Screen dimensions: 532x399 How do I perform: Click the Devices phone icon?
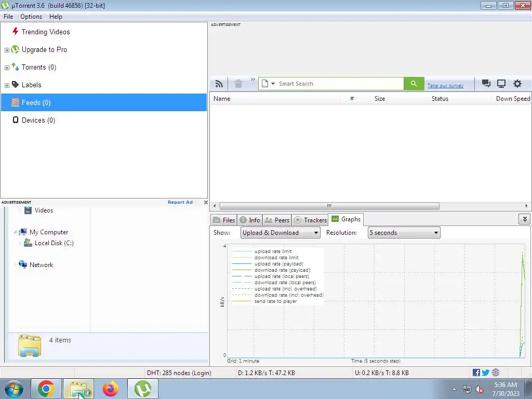coord(15,120)
